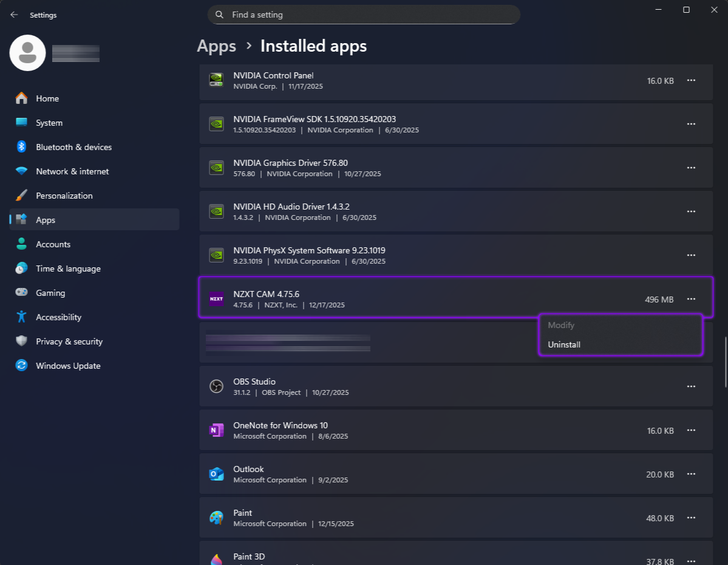Go to Windows Update settings

click(x=68, y=366)
